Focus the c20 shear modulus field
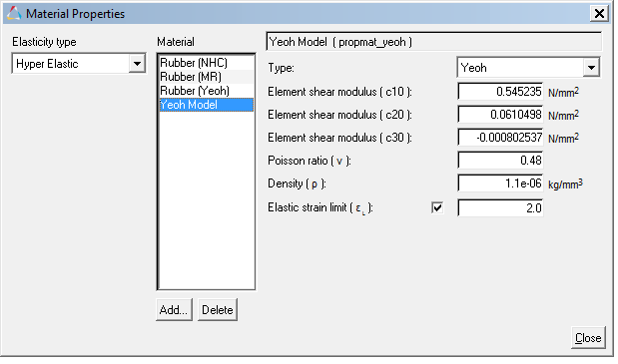This screenshot has width=618, height=364. 500,115
